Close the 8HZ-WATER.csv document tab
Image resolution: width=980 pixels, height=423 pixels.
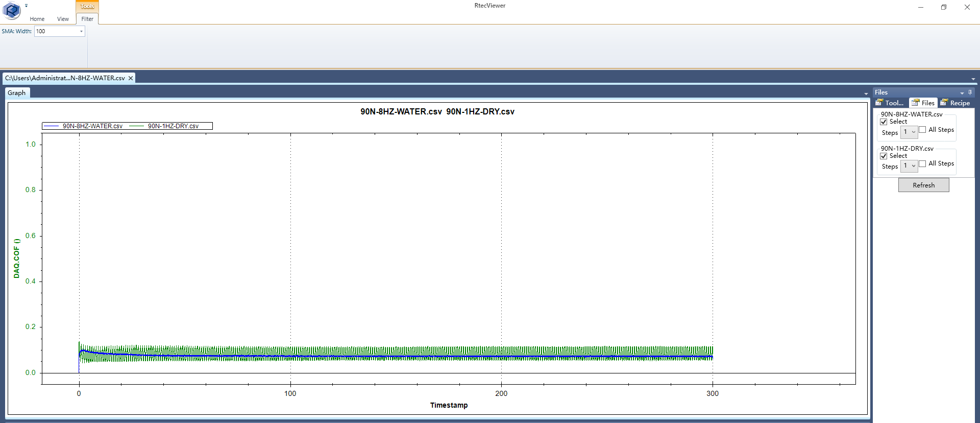tap(131, 78)
